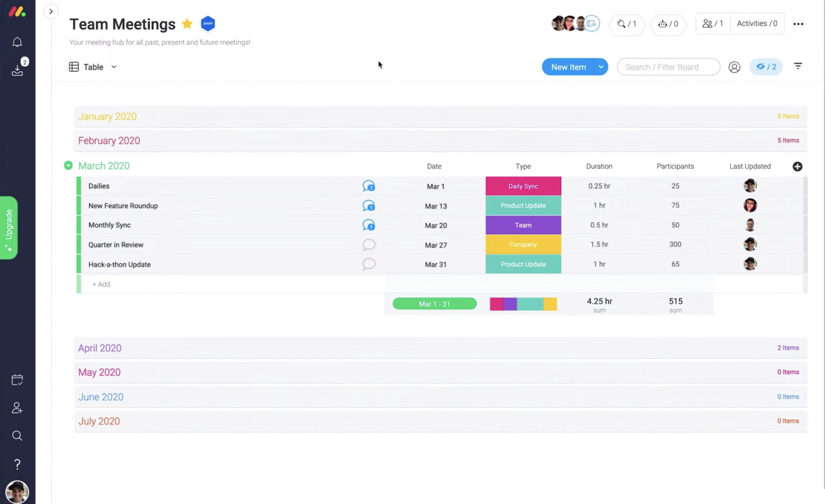This screenshot has width=825, height=504.
Task: Unfavorite the board via the star
Action: coord(187,24)
